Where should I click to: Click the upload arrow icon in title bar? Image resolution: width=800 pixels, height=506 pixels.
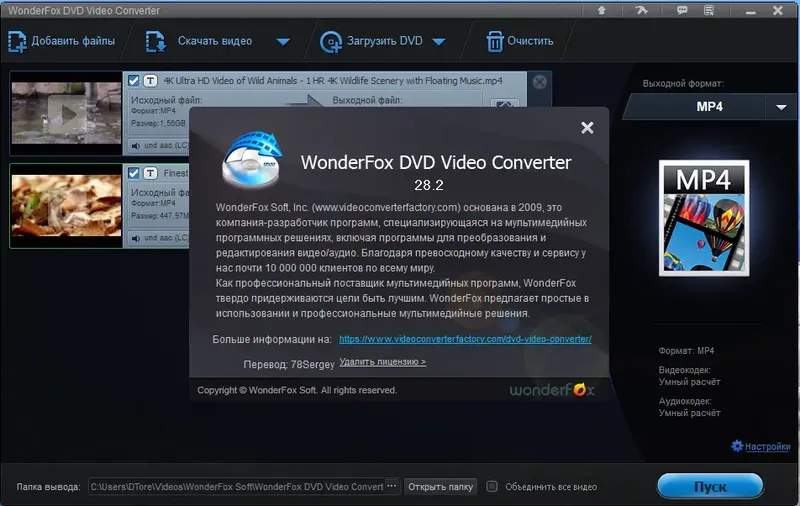pyautogui.click(x=602, y=10)
